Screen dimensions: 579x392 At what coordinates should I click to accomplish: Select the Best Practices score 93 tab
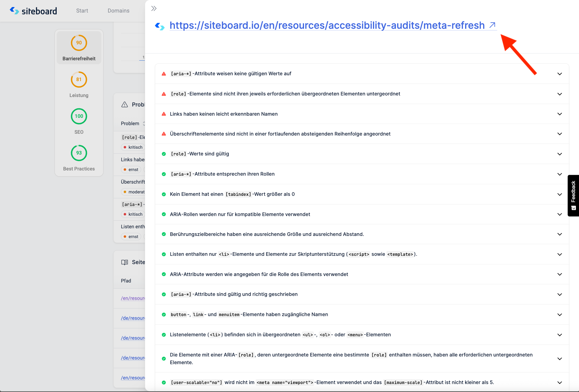(79, 158)
